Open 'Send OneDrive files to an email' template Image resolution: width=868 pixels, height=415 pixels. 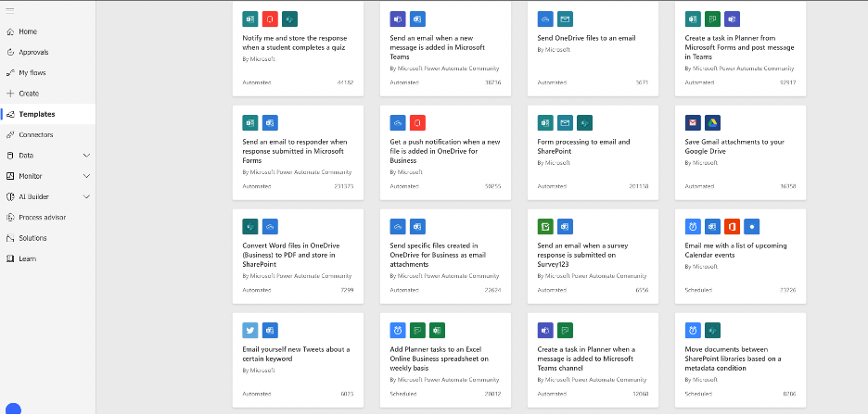tap(586, 38)
